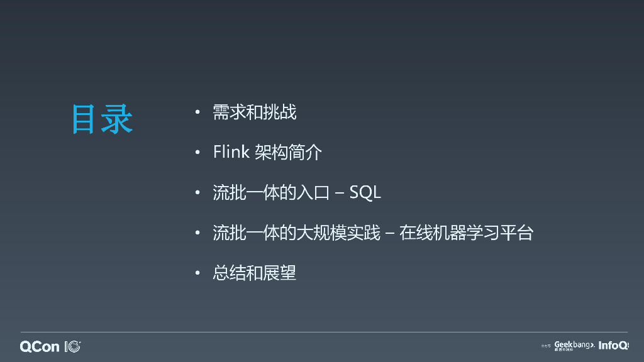Click the Geekbang logo
This screenshot has height=362, width=644.
point(574,345)
